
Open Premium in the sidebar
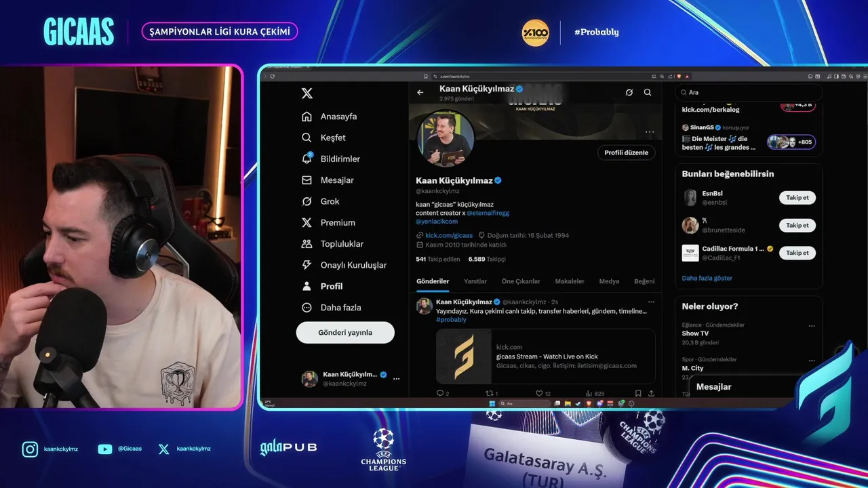pos(328,222)
